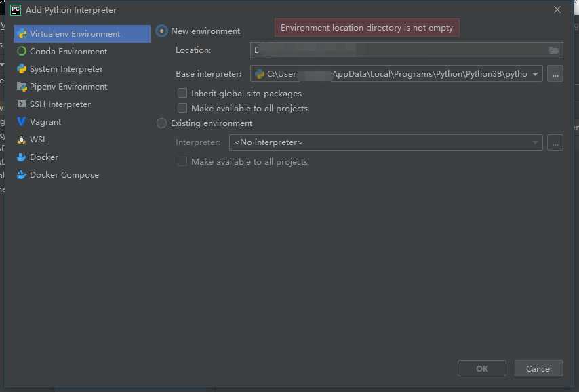
Task: Enable Inherit global site-packages checkbox
Action: coord(182,93)
